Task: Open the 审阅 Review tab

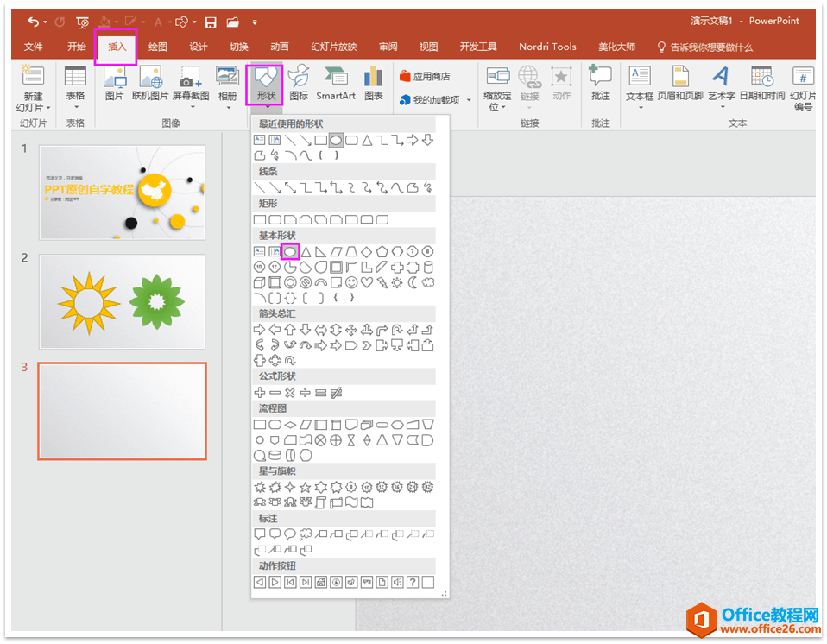Action: [x=388, y=47]
